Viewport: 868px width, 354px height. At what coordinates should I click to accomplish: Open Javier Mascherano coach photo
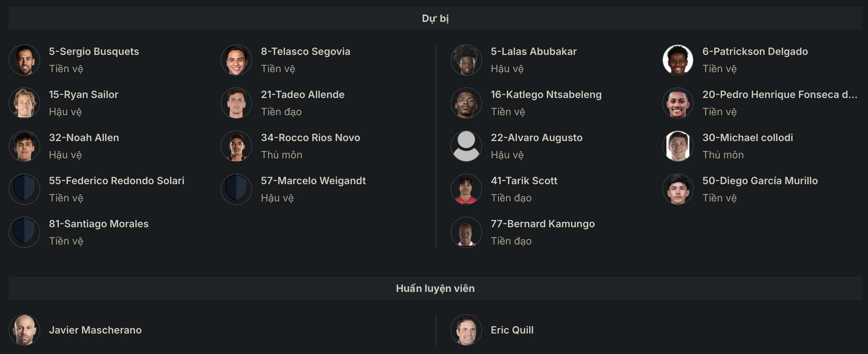[x=24, y=330]
